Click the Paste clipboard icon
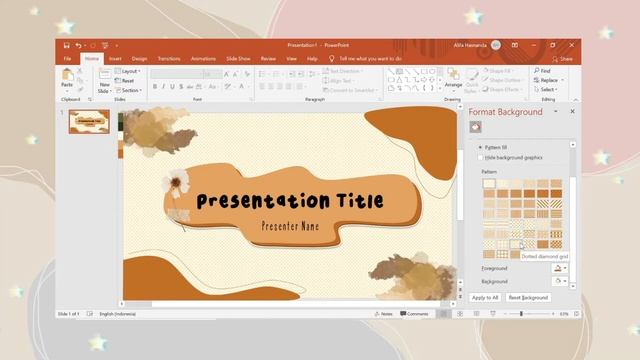 (x=67, y=75)
